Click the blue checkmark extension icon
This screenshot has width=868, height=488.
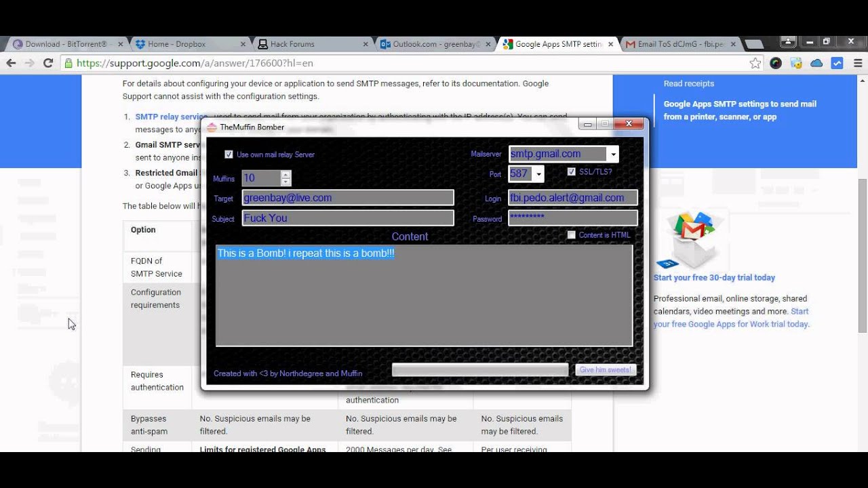837,63
